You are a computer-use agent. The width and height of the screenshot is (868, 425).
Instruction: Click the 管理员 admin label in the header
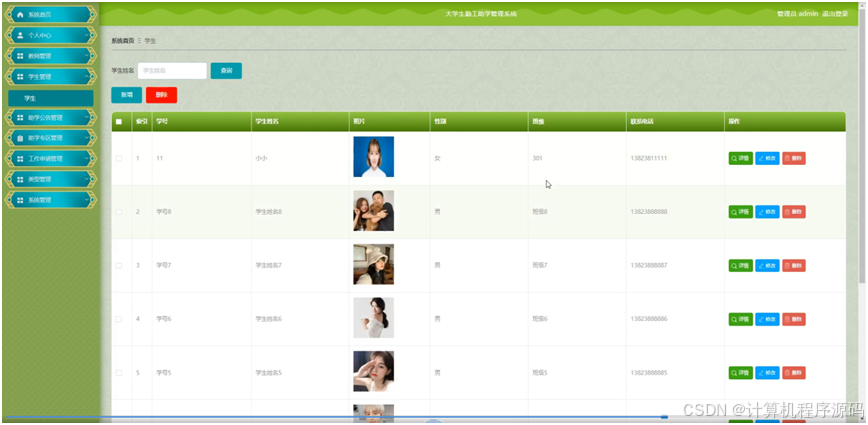(x=797, y=14)
